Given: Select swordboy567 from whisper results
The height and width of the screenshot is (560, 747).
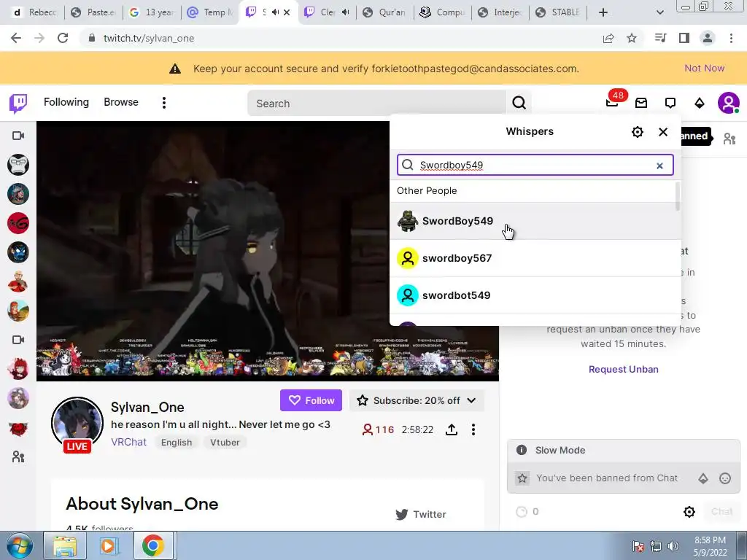Looking at the screenshot, I should [x=535, y=258].
